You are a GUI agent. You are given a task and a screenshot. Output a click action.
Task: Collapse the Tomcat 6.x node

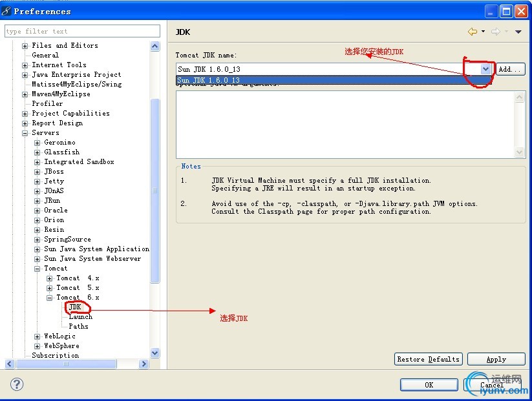[x=49, y=298]
